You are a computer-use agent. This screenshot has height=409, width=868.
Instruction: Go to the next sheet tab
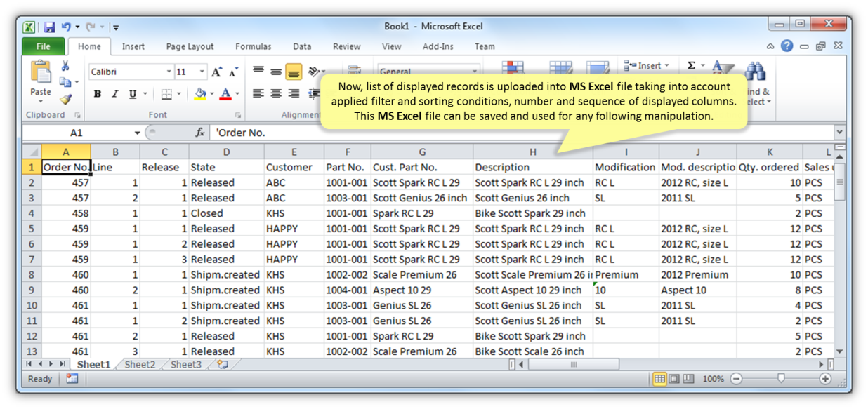[51, 365]
